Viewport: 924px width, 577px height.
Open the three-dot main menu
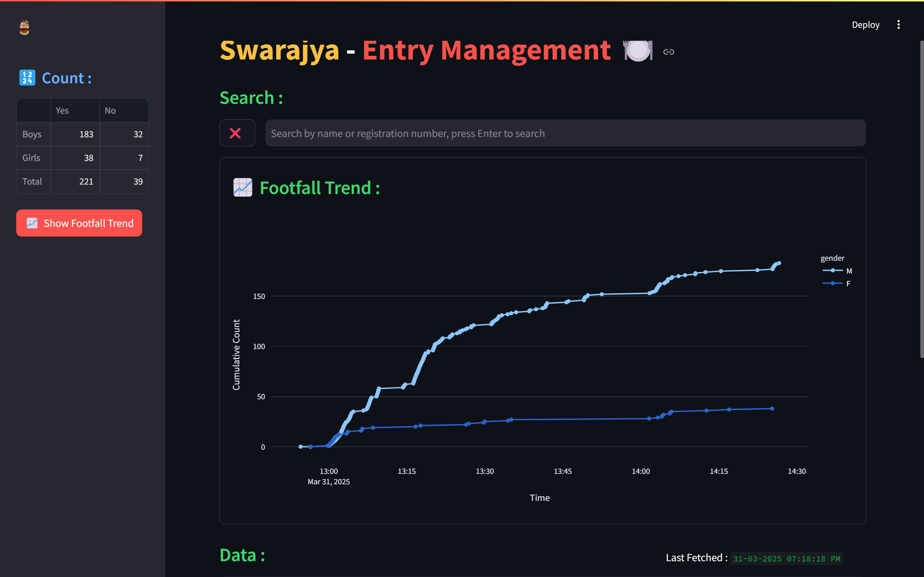[x=898, y=25]
